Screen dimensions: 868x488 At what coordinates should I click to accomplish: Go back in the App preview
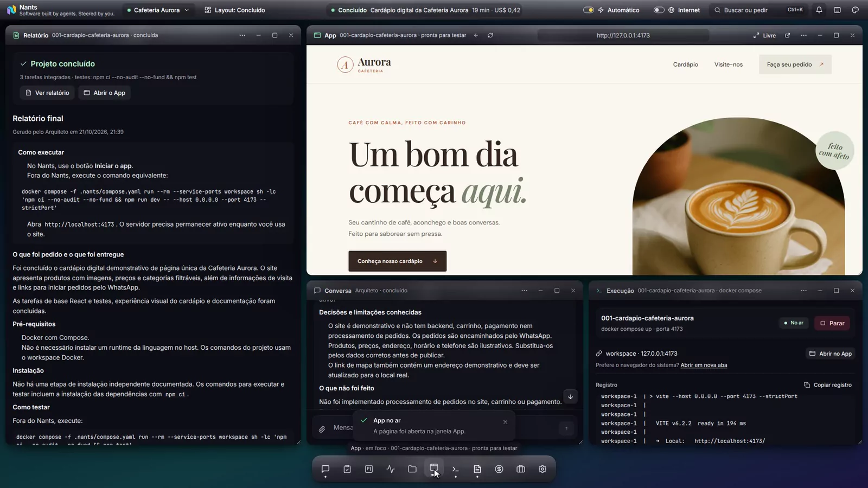[x=476, y=35]
